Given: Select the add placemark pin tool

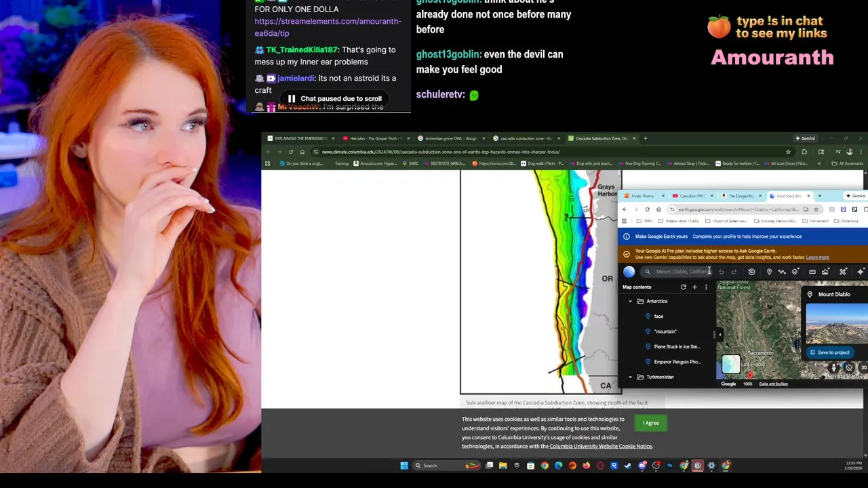Looking at the screenshot, I should pyautogui.click(x=769, y=272).
